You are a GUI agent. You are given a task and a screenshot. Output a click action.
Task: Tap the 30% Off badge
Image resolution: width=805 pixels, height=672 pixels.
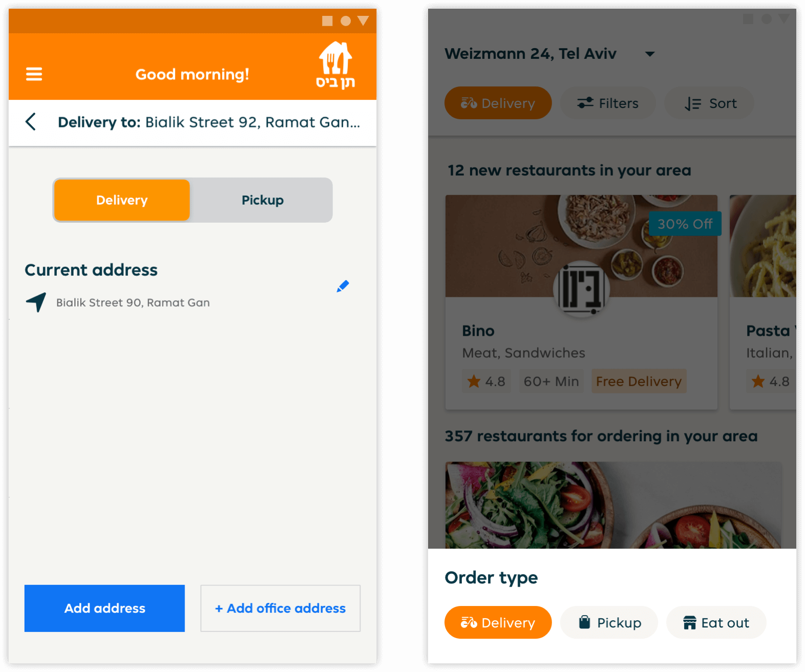pyautogui.click(x=685, y=224)
